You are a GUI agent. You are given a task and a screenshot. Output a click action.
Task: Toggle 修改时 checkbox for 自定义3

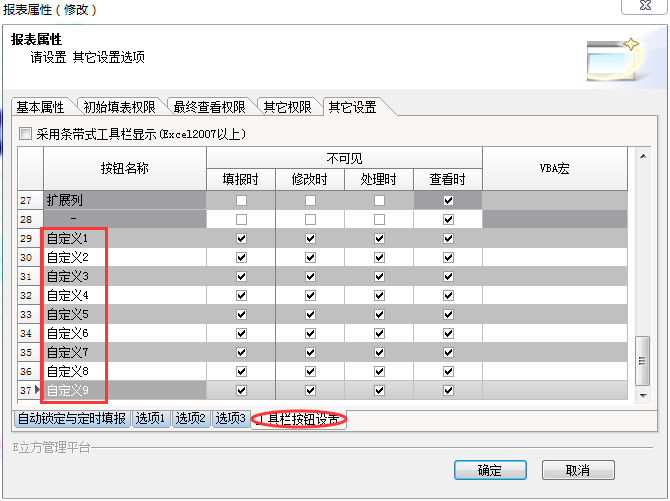(x=310, y=277)
